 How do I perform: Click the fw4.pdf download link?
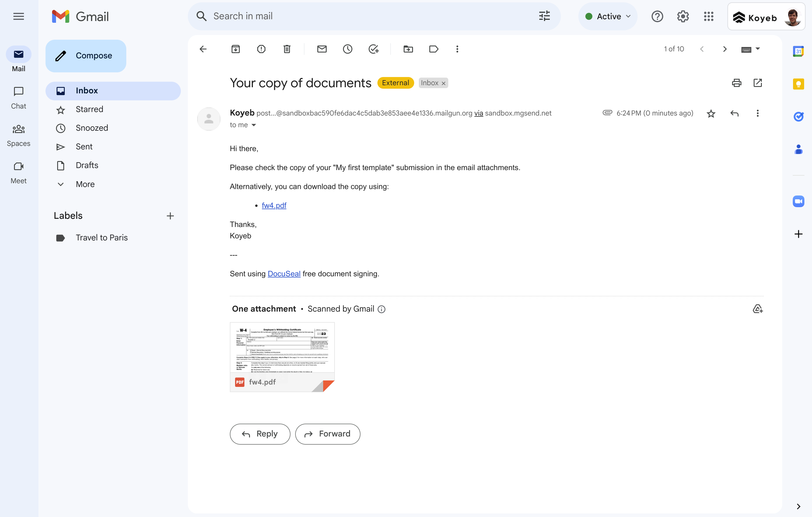pos(273,205)
